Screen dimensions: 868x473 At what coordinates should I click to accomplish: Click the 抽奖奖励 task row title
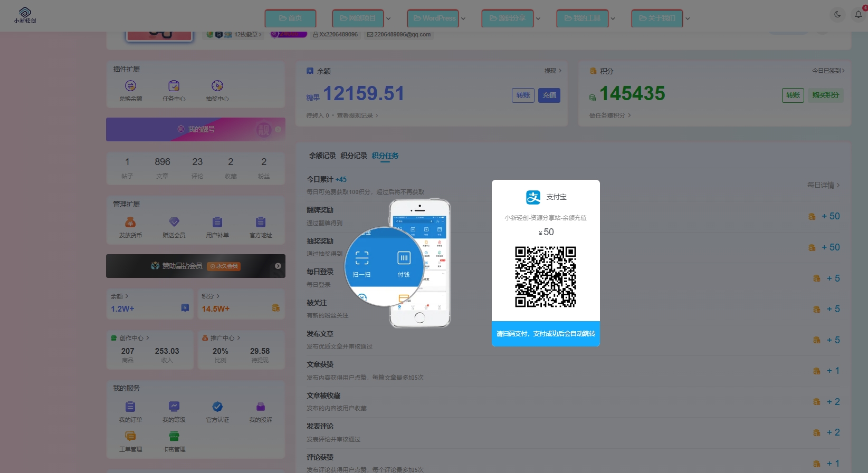tap(320, 241)
